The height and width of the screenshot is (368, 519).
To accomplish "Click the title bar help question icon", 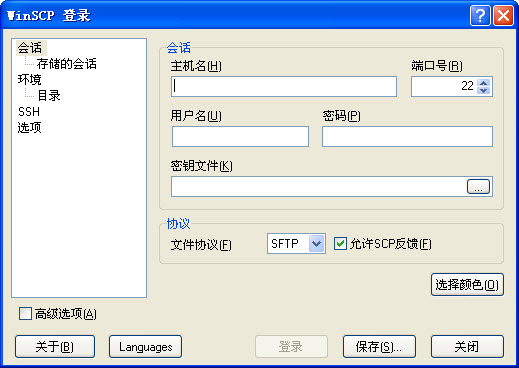I will coord(480,15).
